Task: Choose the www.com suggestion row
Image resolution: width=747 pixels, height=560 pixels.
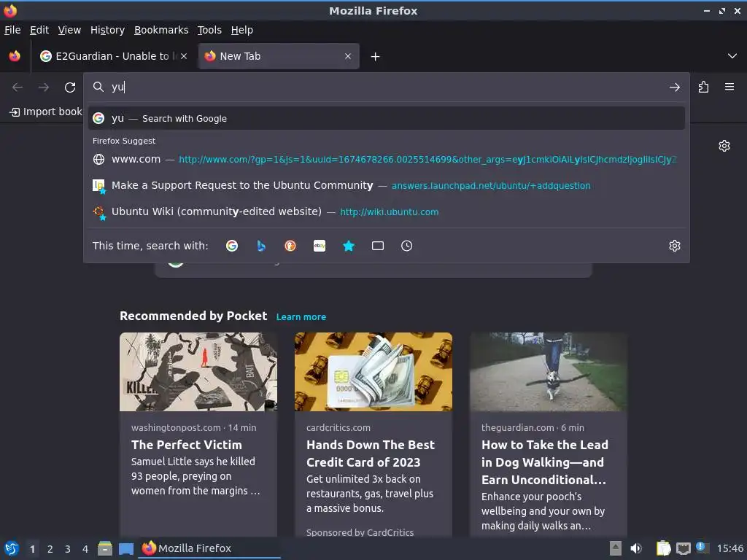Action: [x=387, y=160]
